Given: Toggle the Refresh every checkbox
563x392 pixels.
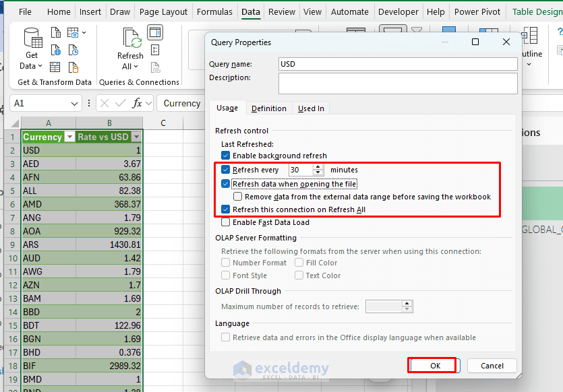Looking at the screenshot, I should 225,170.
